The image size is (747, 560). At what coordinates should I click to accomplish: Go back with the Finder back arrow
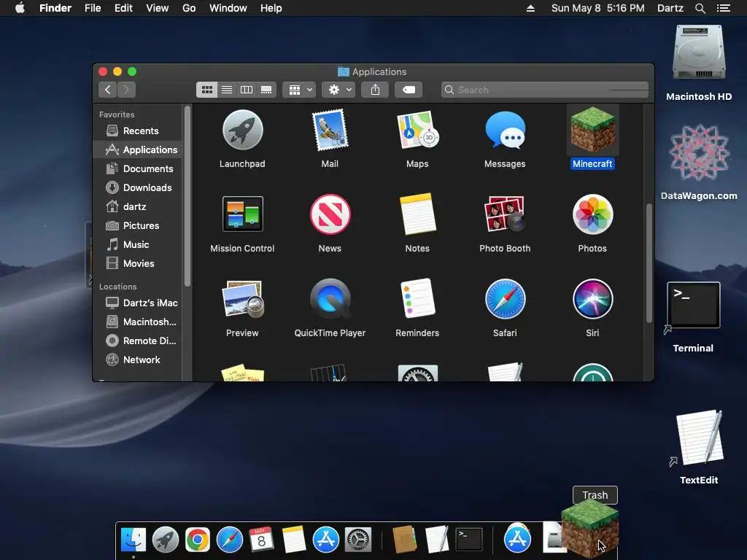(108, 90)
